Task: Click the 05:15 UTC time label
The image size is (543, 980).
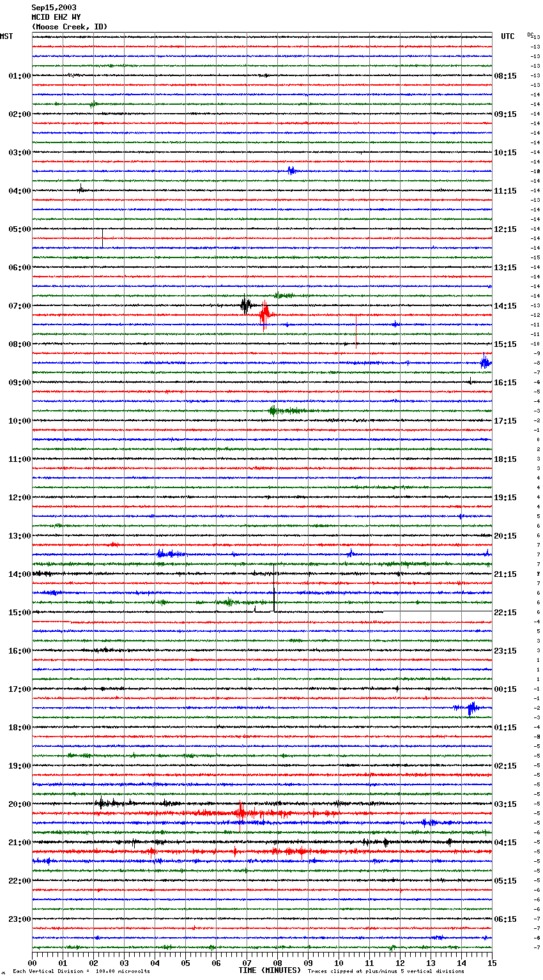Action: click(505, 881)
